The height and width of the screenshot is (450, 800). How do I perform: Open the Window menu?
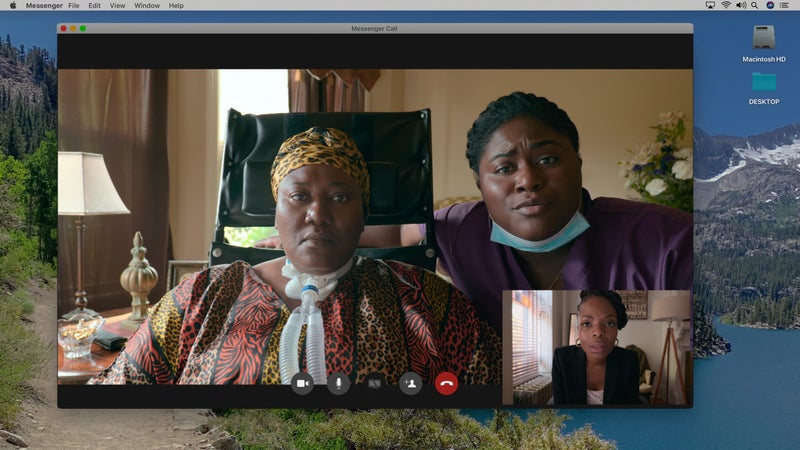[x=147, y=5]
